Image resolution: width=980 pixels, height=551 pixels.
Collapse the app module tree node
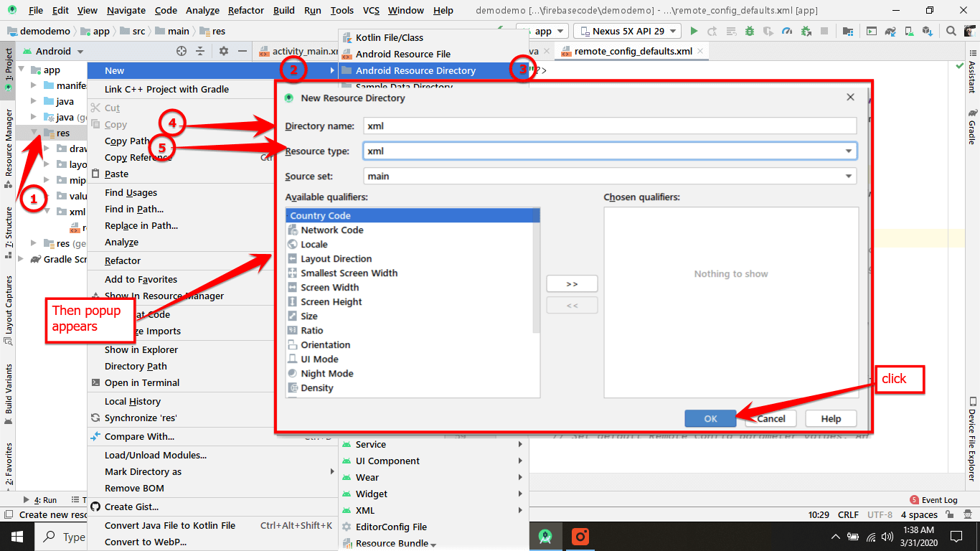coord(21,70)
